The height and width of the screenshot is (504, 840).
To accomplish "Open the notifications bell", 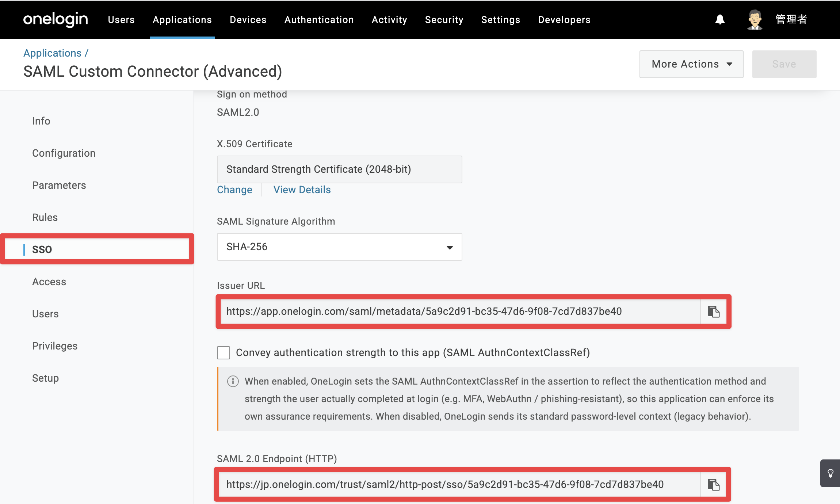I will tap(720, 19).
